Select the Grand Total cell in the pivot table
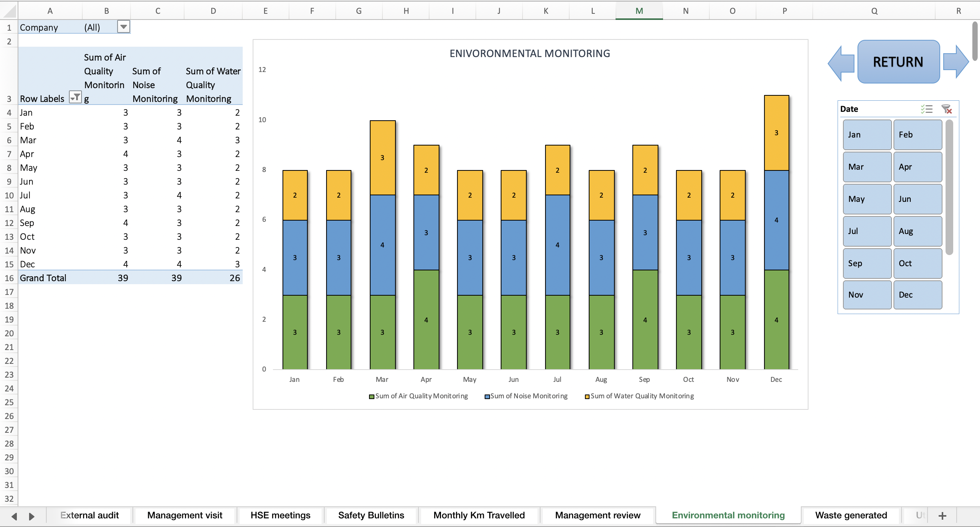The height and width of the screenshot is (527, 980). 43,278
